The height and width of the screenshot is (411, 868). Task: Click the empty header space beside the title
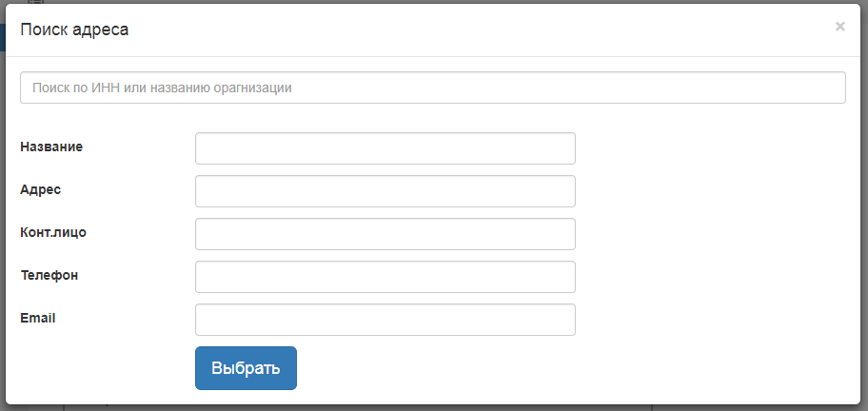[476, 29]
